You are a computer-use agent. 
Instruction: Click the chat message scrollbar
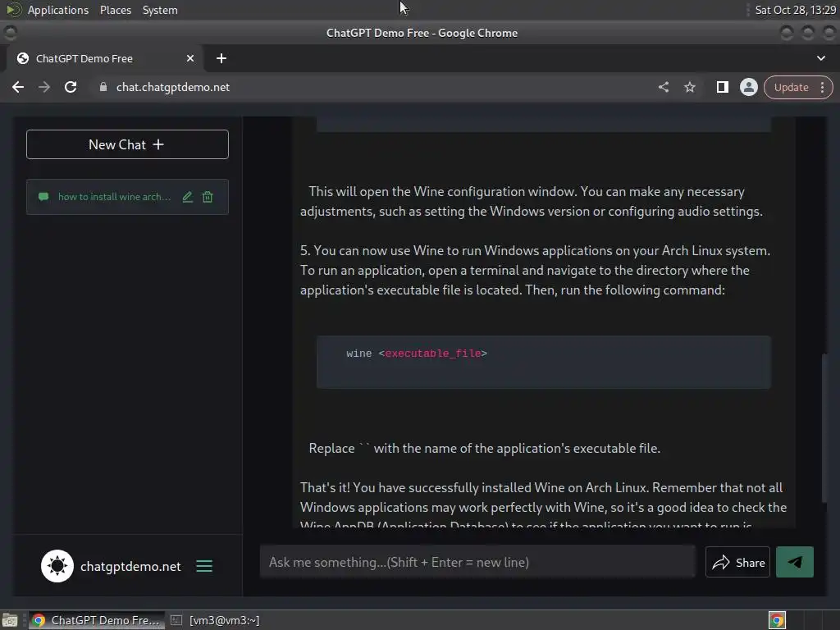(x=824, y=427)
